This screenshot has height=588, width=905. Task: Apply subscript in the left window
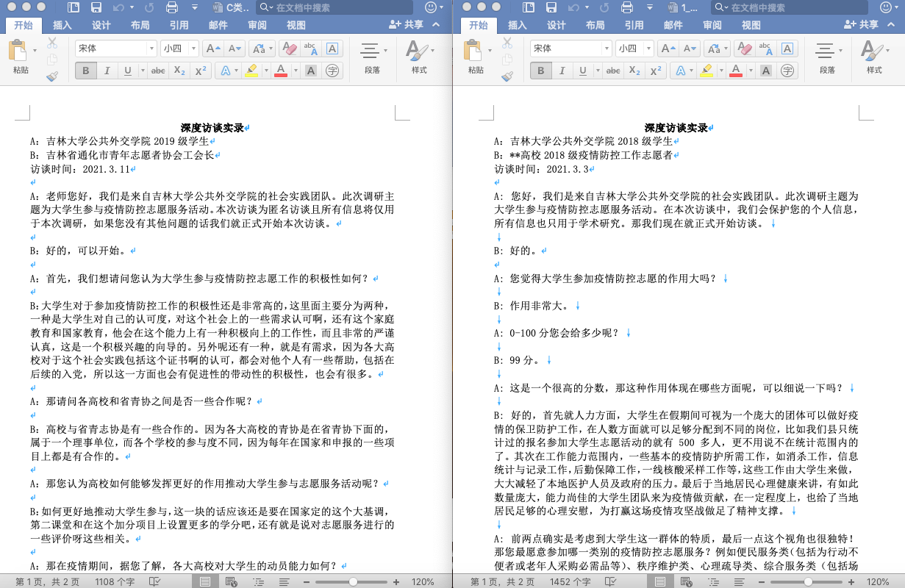(179, 71)
